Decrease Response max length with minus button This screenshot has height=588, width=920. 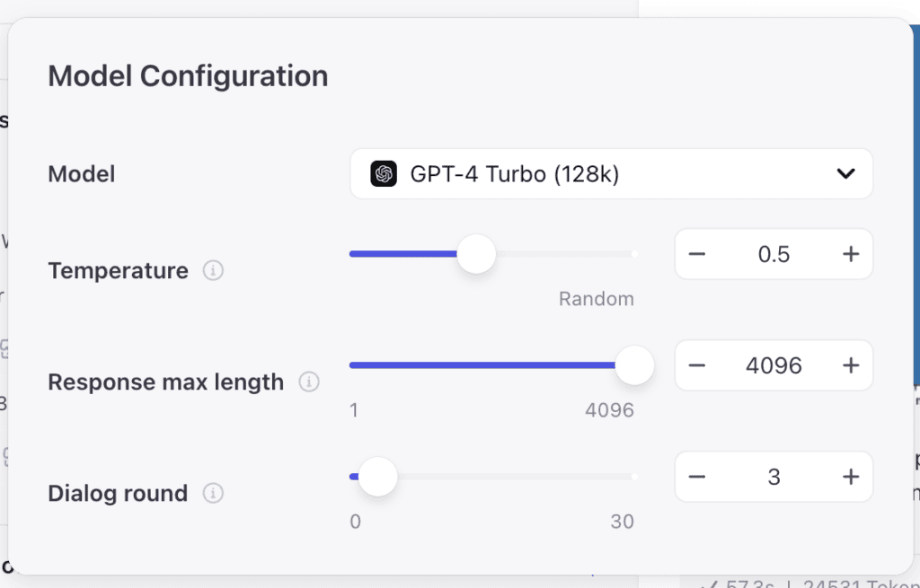tap(697, 365)
